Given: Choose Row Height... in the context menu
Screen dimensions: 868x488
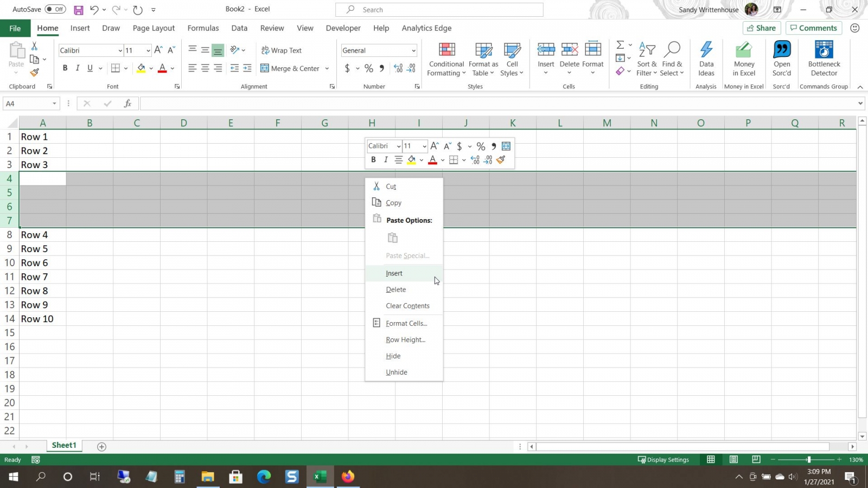Looking at the screenshot, I should [404, 339].
